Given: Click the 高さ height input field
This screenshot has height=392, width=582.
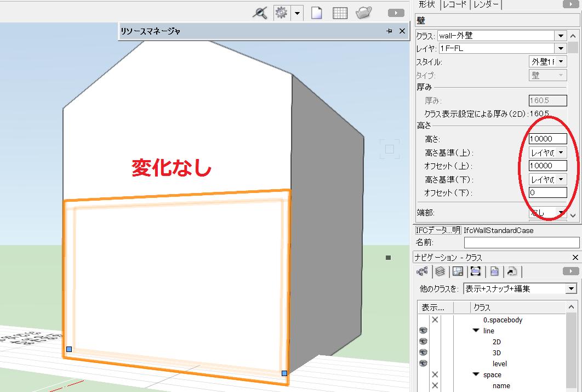Looking at the screenshot, I should 547,139.
